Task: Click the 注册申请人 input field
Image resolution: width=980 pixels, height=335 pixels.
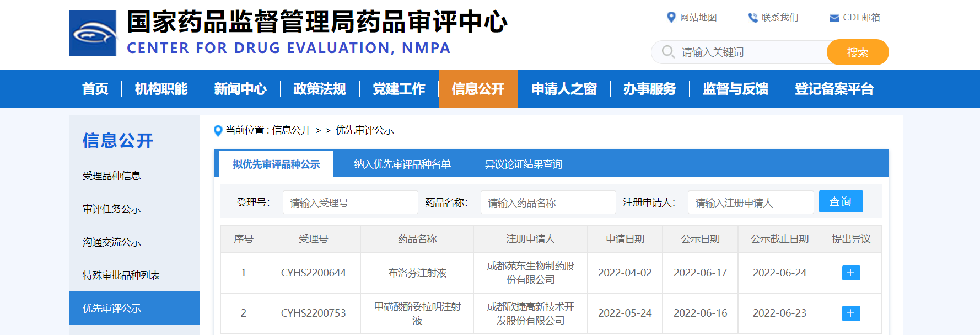Action: 751,203
